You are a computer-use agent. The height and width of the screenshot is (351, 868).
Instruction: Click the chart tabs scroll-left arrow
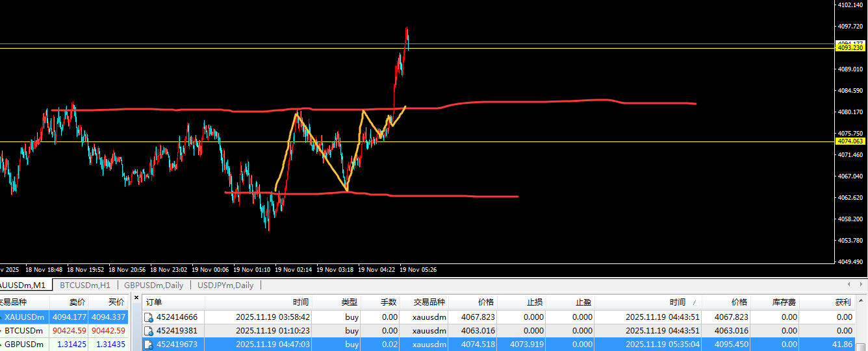click(848, 285)
